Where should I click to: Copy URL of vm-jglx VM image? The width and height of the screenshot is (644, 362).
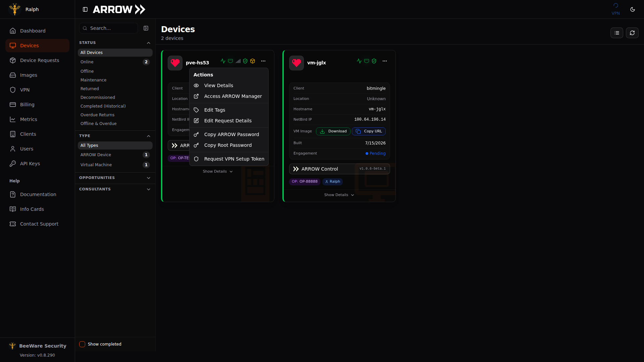369,131
